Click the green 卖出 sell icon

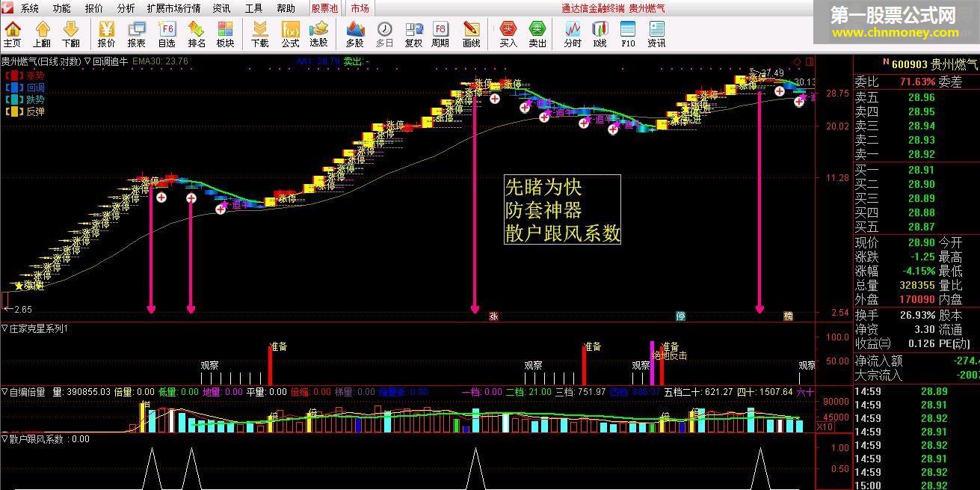click(537, 34)
